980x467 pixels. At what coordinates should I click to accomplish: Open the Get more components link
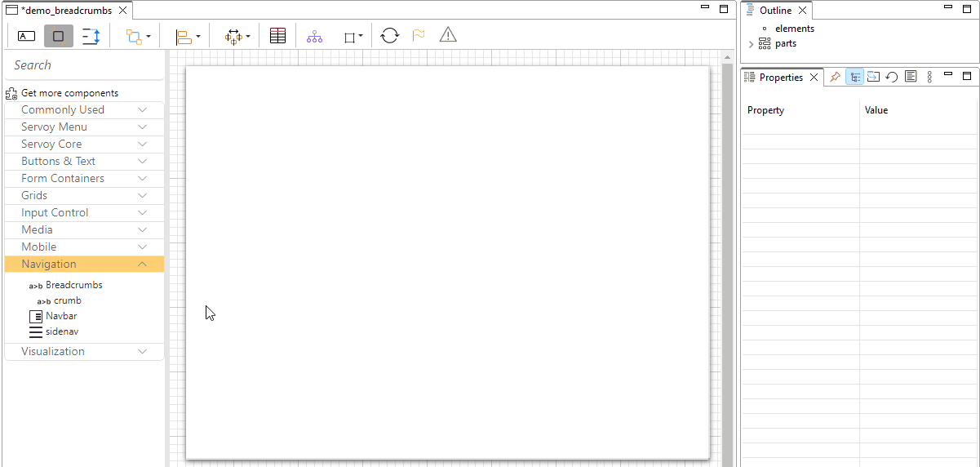point(69,93)
